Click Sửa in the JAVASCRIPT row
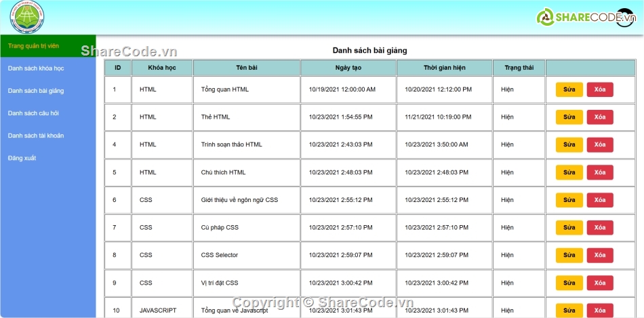The image size is (644, 318). click(569, 310)
